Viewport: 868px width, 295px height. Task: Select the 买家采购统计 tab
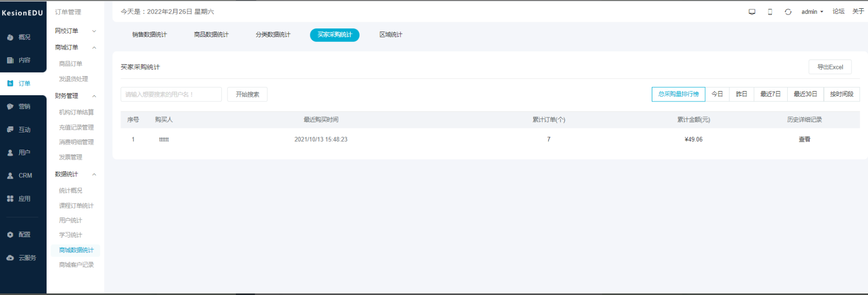[335, 35]
